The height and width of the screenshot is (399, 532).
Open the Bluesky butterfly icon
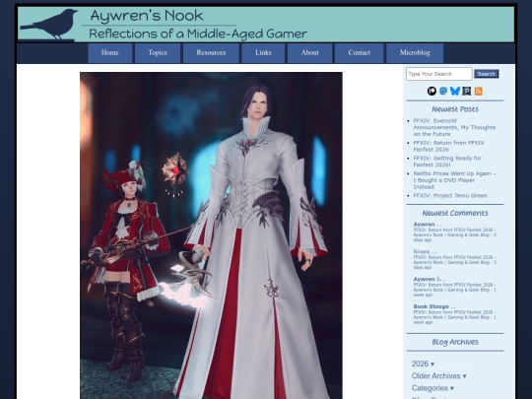[x=455, y=91]
